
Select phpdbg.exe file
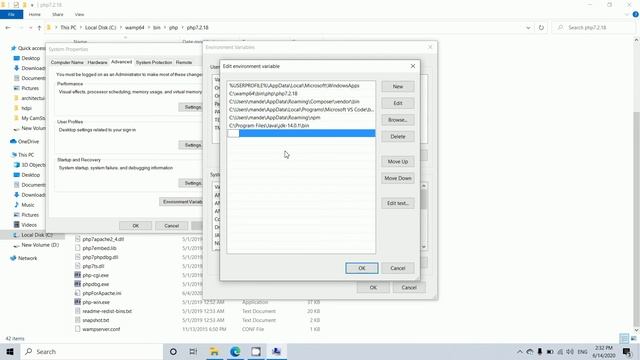coord(96,284)
